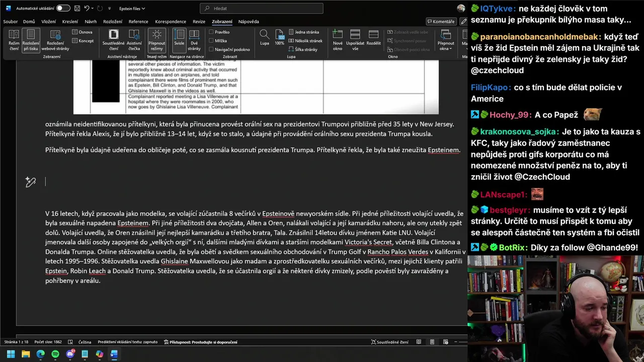
Task: Enable the Pravítko checkbox
Action: click(x=219, y=32)
